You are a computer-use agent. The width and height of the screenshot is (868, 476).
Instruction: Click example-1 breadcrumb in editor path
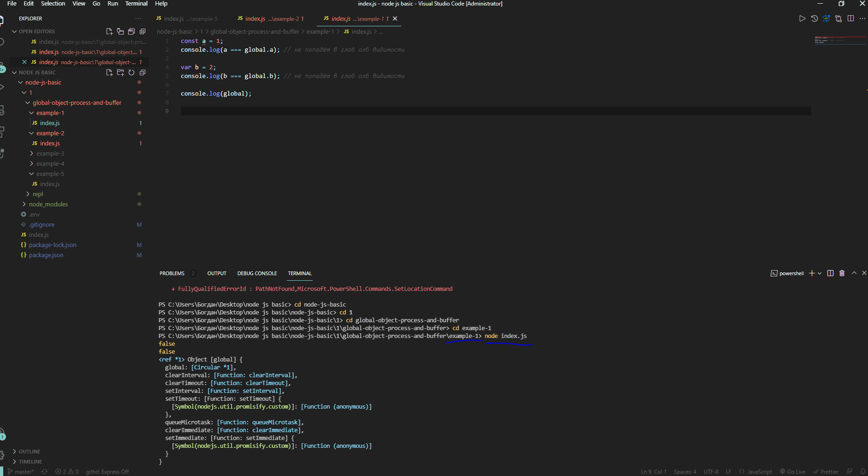pyautogui.click(x=320, y=31)
